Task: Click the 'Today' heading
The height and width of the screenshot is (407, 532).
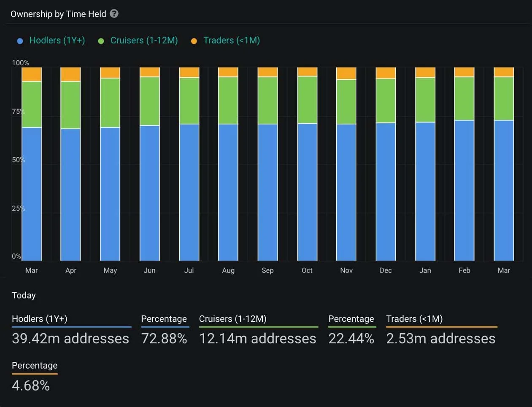Action: coord(24,295)
